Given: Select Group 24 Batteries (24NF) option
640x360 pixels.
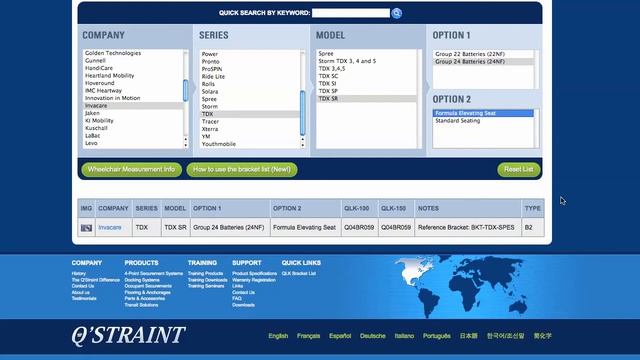Looking at the screenshot, I should point(483,62).
